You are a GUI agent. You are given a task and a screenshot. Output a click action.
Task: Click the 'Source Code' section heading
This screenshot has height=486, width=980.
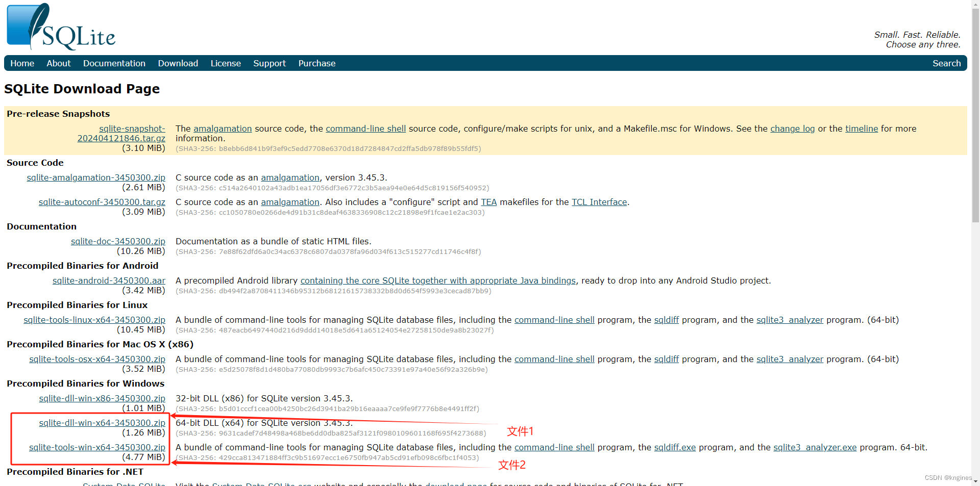coord(35,163)
